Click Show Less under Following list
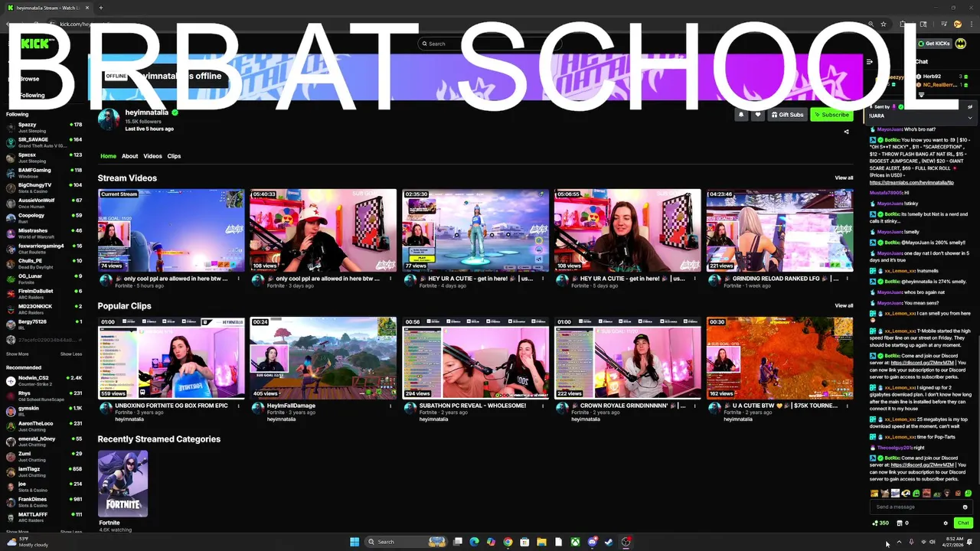Image resolution: width=980 pixels, height=551 pixels. point(71,354)
